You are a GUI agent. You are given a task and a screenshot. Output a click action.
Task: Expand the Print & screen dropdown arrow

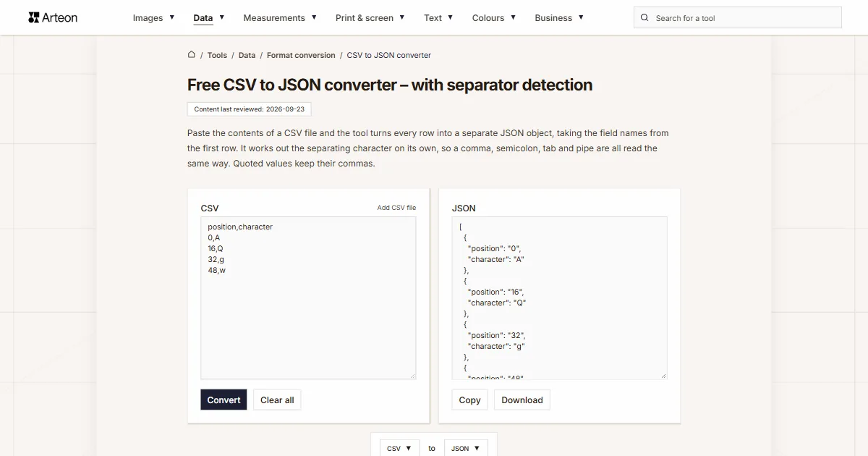tap(401, 17)
